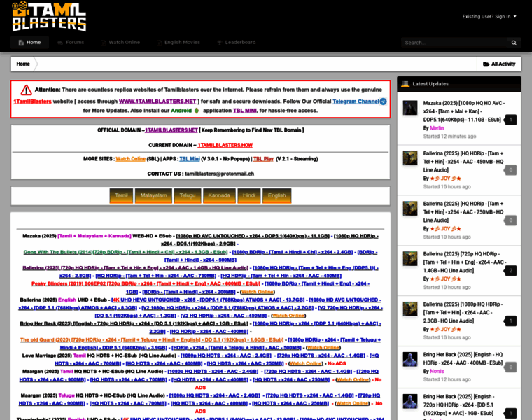Click Watch Online link for Peaky Blinders

pyautogui.click(x=257, y=292)
